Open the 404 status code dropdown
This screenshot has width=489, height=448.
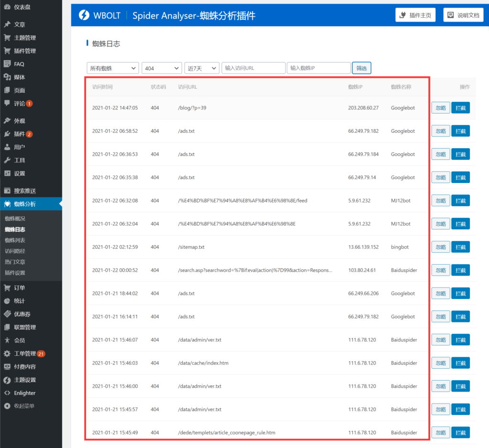click(162, 68)
